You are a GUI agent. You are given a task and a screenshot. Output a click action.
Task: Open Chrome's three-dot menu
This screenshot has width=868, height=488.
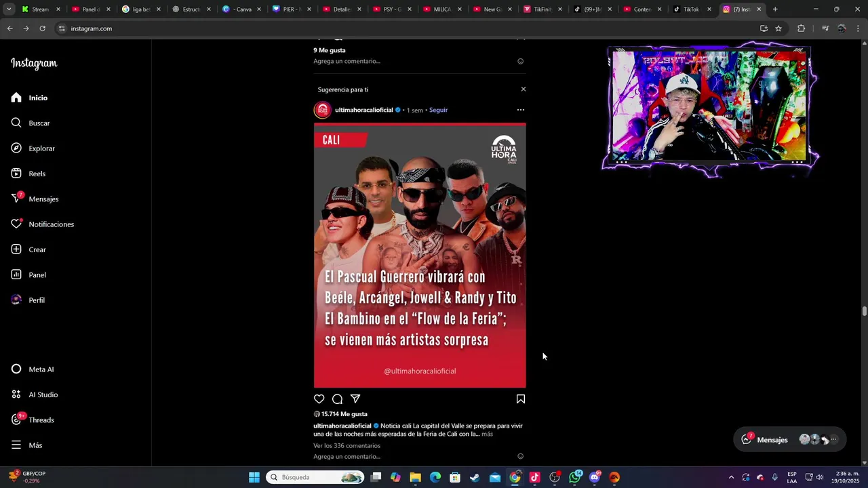coord(859,28)
